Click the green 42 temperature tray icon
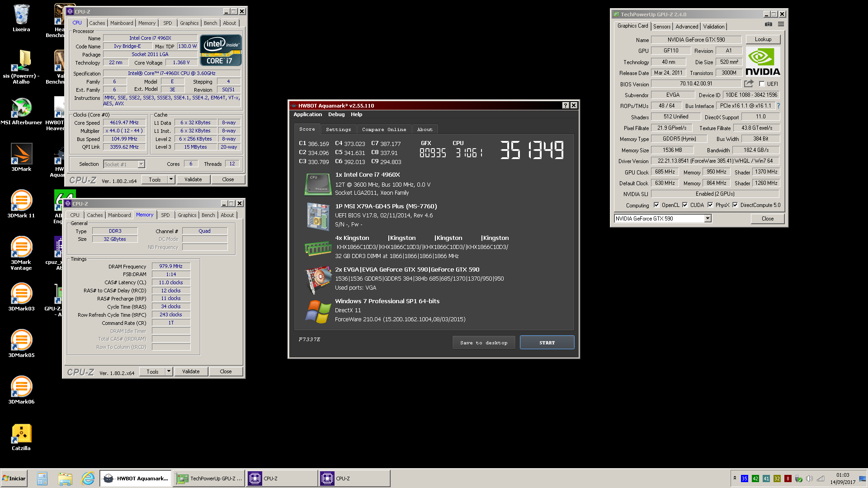Viewport: 868px width, 488px height. tap(755, 479)
